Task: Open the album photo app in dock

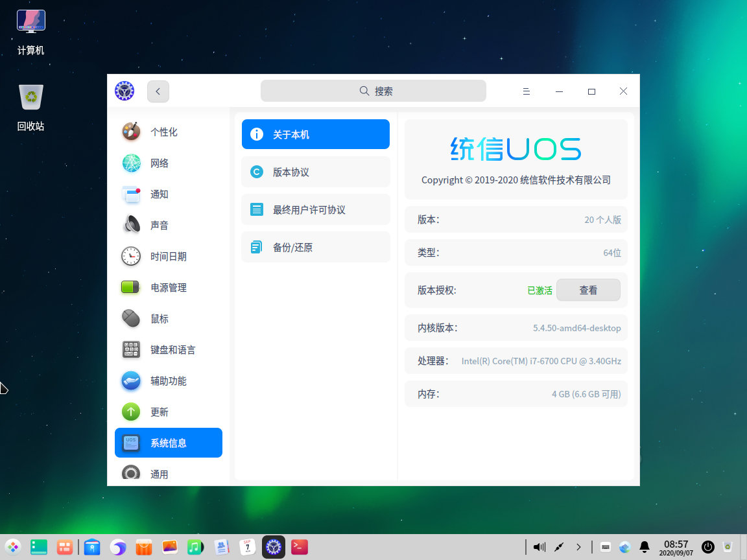Action: click(170, 547)
